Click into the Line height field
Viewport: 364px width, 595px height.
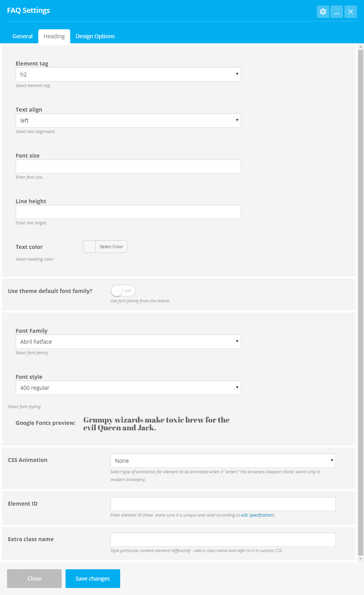click(128, 212)
